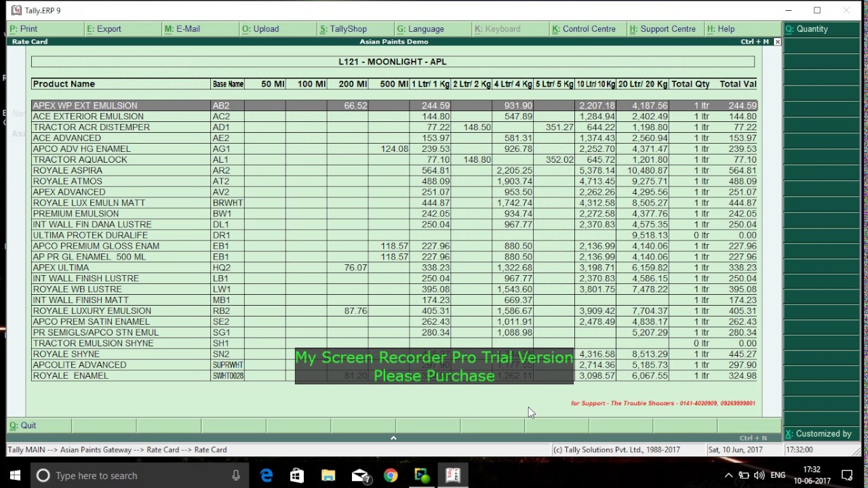The image size is (868, 488).
Task: Open the screen recorder taskbar icon
Action: [x=422, y=475]
